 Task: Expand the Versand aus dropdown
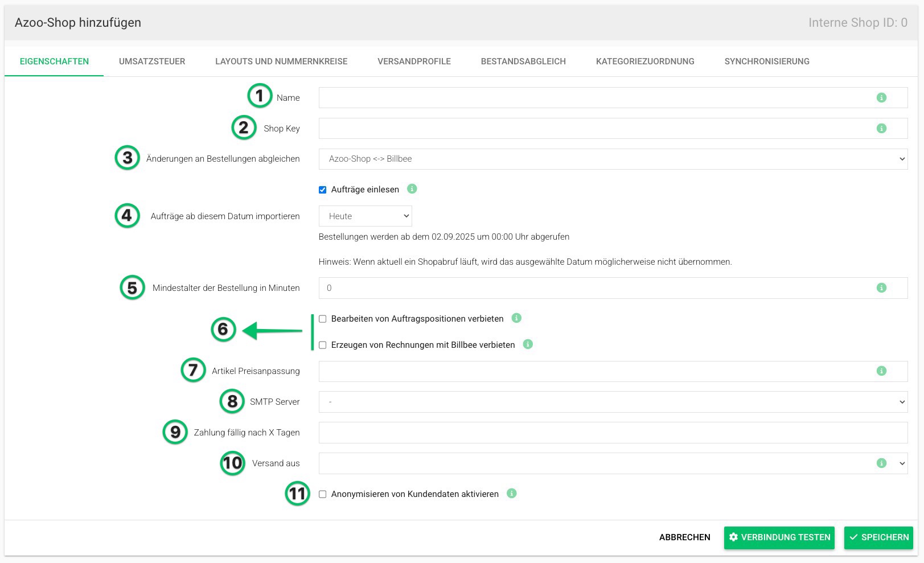pos(613,463)
